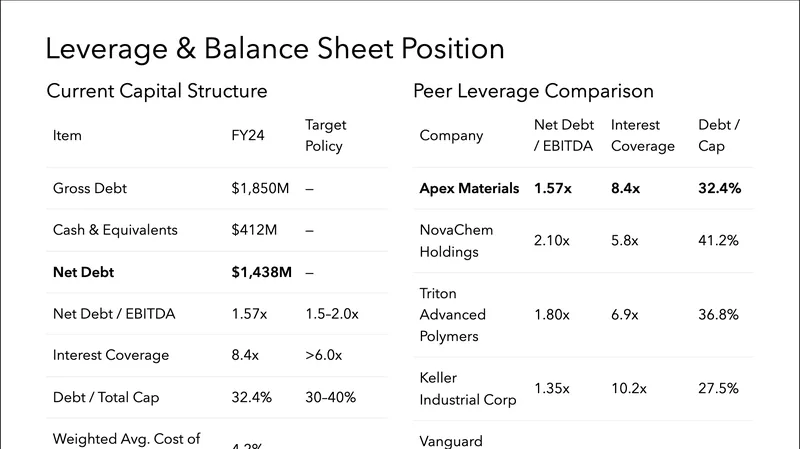Select the 30–40% debt cap target cell

coord(330,397)
